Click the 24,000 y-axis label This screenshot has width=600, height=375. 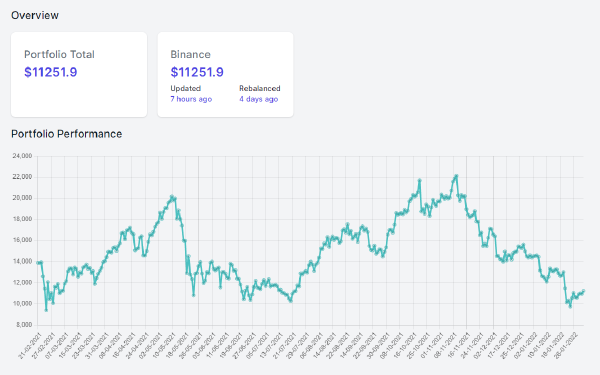[22, 156]
